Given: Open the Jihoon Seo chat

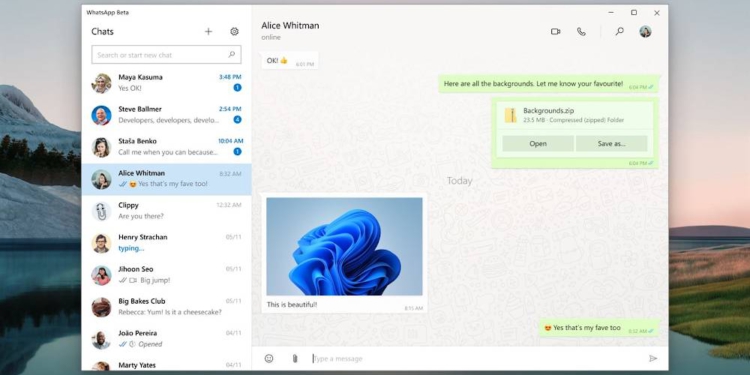Looking at the screenshot, I should [x=166, y=276].
